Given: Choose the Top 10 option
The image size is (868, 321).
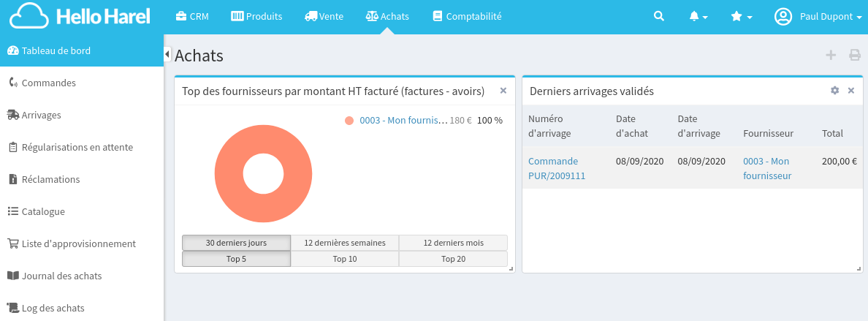Looking at the screenshot, I should (344, 259).
